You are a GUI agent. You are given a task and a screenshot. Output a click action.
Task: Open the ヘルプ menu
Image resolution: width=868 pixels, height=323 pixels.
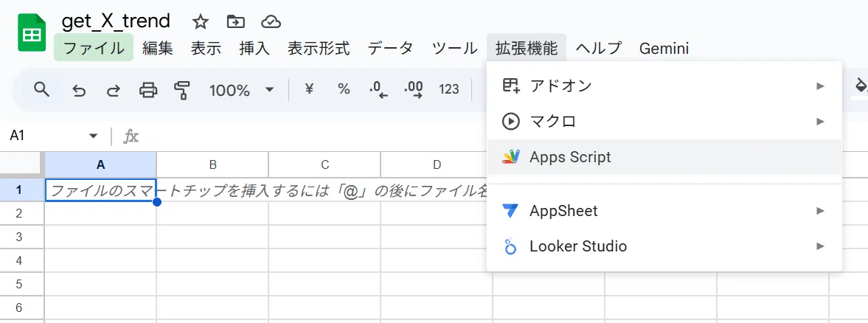pyautogui.click(x=598, y=48)
